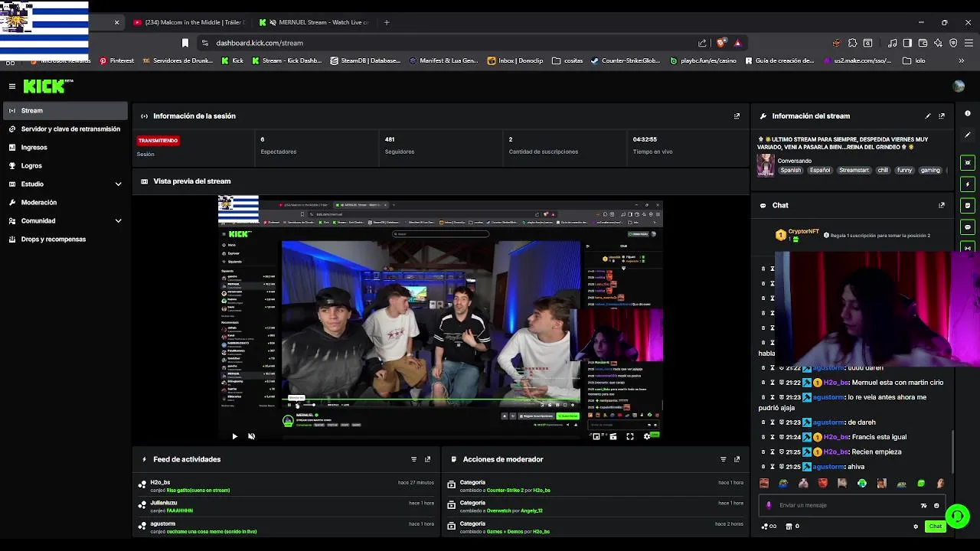Image resolution: width=980 pixels, height=551 pixels.
Task: Open Drops y recompensas
Action: click(x=64, y=239)
